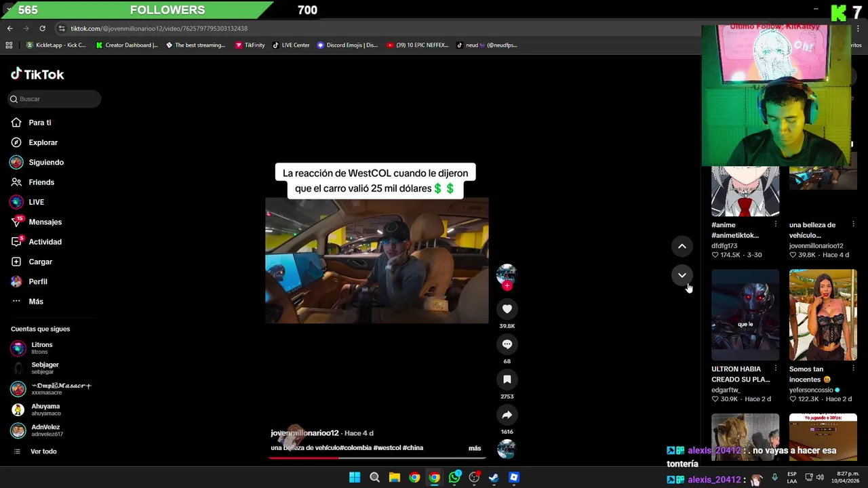
Task: Click the microphone tray icon
Action: (774, 478)
